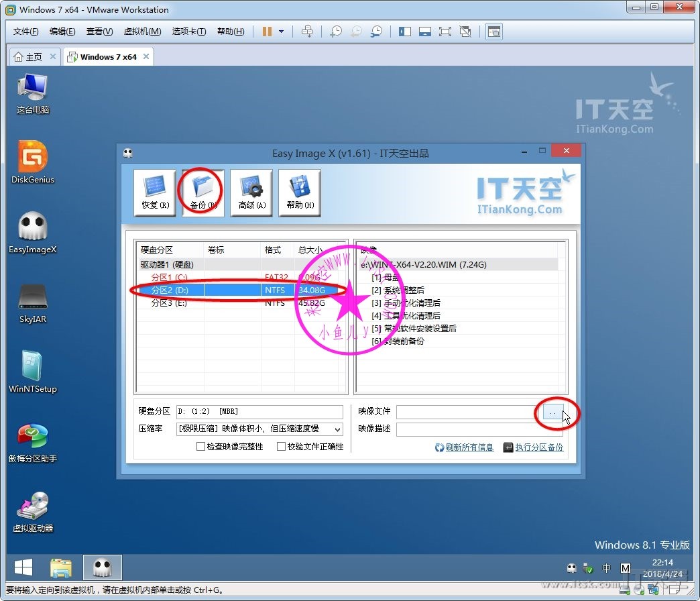Open VMware pause button dropdown arrow

pyautogui.click(x=282, y=32)
